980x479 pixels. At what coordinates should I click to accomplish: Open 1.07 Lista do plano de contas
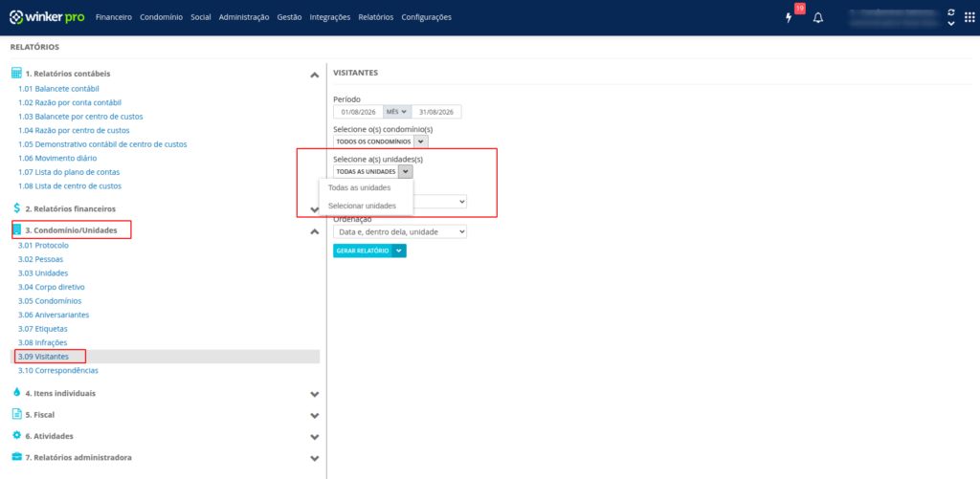point(69,172)
